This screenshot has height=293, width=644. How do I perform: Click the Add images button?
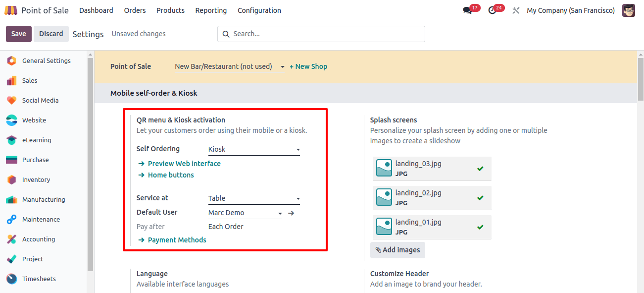click(397, 250)
